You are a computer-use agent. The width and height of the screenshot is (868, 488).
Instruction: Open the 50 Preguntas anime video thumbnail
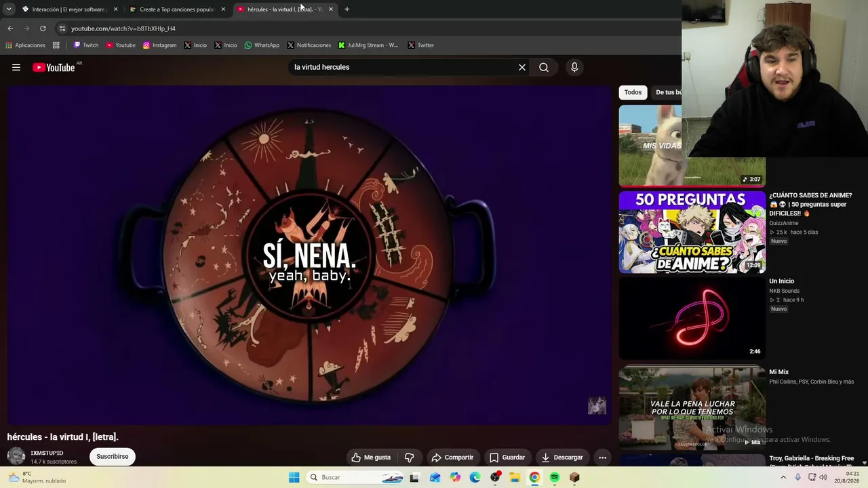[692, 232]
